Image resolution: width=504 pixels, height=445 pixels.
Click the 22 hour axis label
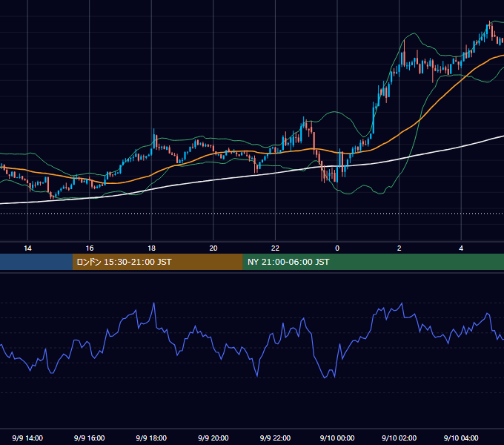(x=275, y=248)
